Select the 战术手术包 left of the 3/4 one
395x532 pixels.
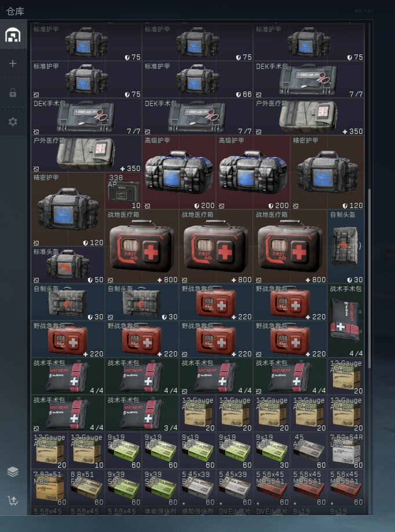pyautogui.click(x=68, y=413)
